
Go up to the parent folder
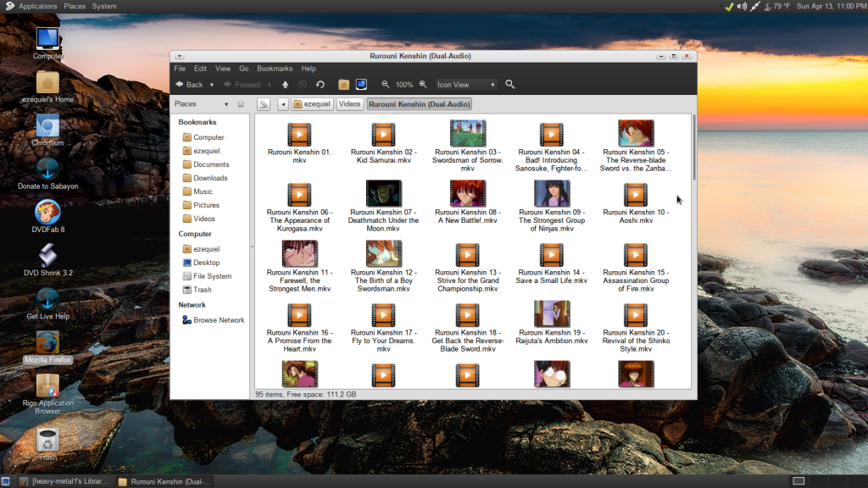tap(285, 85)
